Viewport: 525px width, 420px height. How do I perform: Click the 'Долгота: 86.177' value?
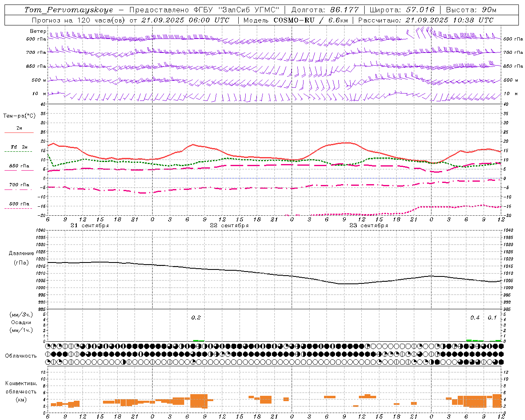(325, 10)
